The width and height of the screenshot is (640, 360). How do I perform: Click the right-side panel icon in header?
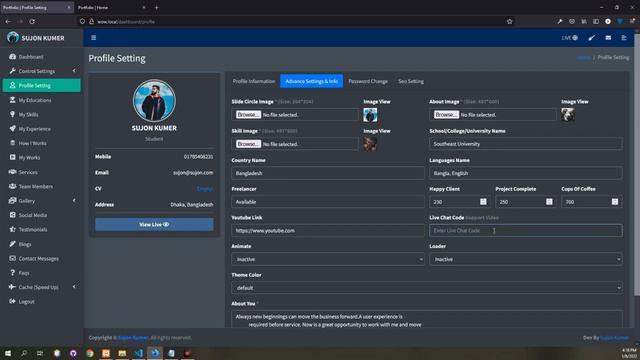click(x=624, y=38)
